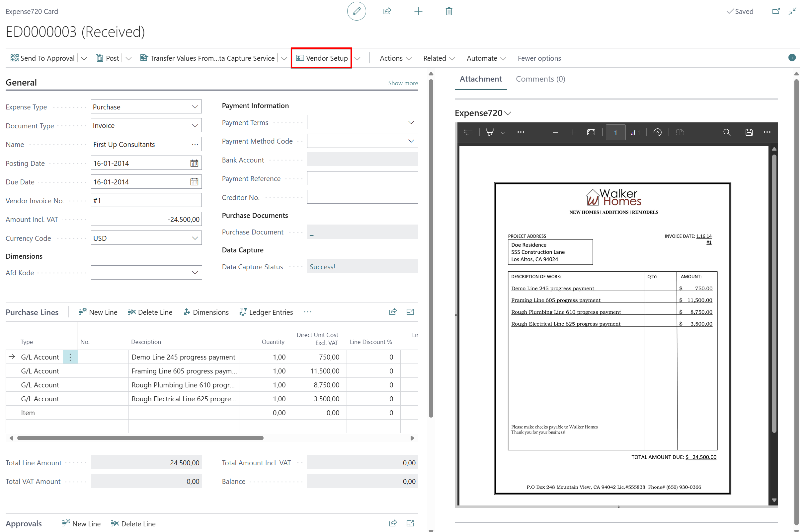Click the PDF page number box

coord(615,132)
